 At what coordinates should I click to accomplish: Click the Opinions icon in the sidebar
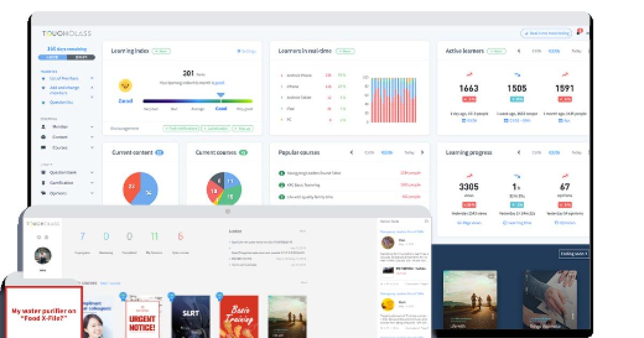[x=43, y=193]
